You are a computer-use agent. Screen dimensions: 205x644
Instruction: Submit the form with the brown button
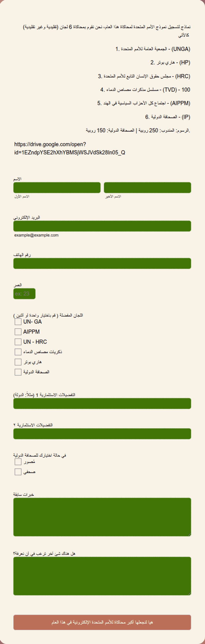pos(102,622)
